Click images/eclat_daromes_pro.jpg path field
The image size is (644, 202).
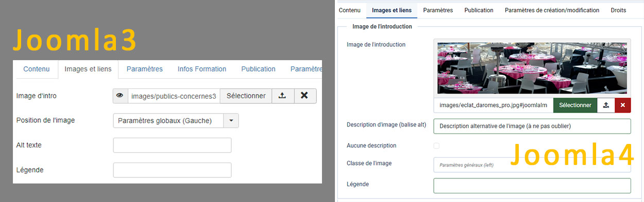point(494,105)
